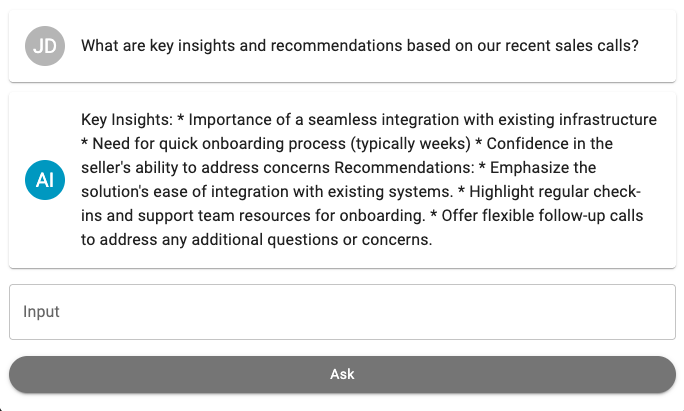684x411 pixels.
Task: Focus the Input text field
Action: (x=342, y=312)
